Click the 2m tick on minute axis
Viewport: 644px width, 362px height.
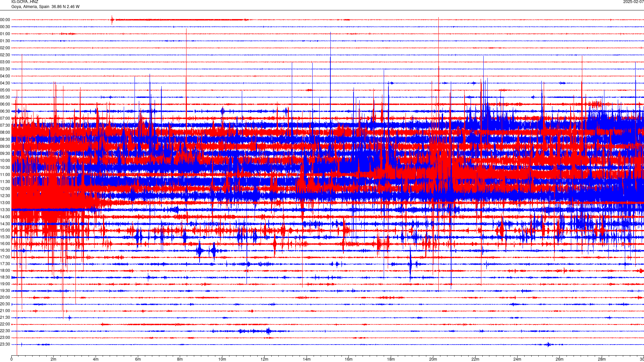point(54,359)
